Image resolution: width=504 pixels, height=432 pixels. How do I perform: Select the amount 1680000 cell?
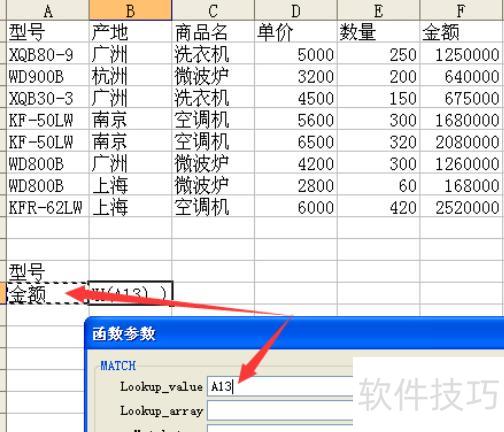click(x=462, y=119)
